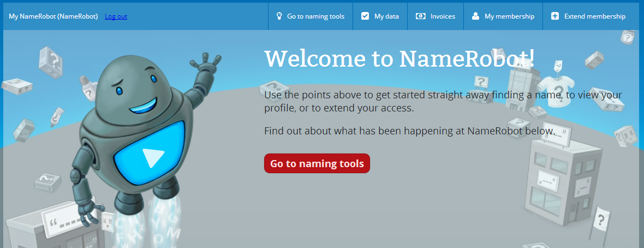Click the text starting 'Find out about what'
The height and width of the screenshot is (248, 644).
(x=409, y=131)
